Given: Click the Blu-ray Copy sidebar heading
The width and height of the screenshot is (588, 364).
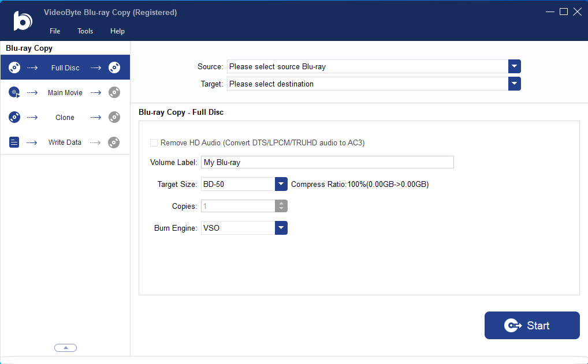Looking at the screenshot, I should pos(29,48).
